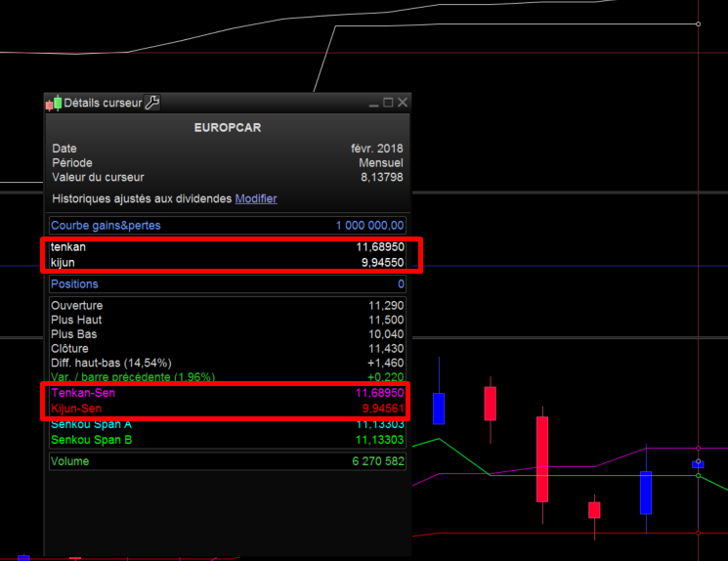Click the candlestick icon in the panel title
Viewport: 728px width, 561px height.
(54, 103)
